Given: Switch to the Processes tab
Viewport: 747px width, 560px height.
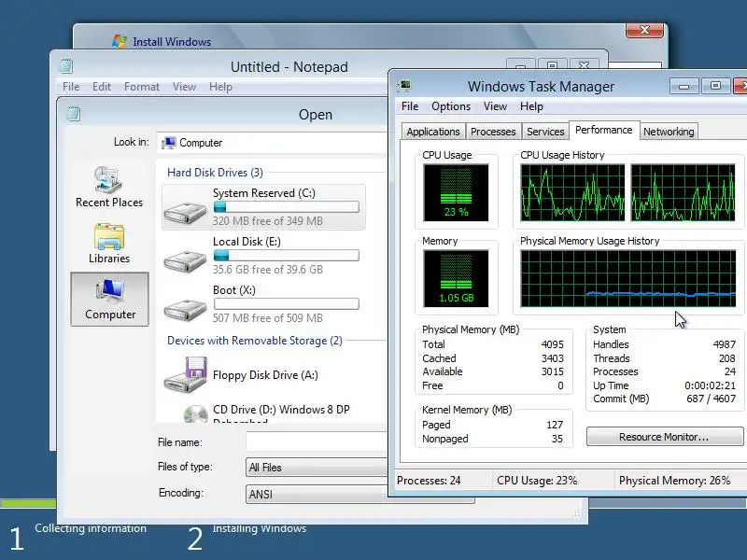Looking at the screenshot, I should [493, 132].
